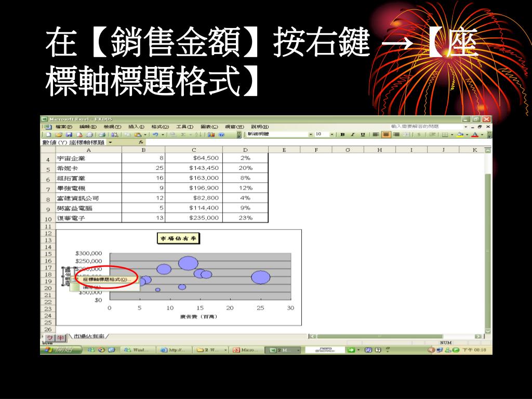This screenshot has height=399, width=532.
Task: Click the 市場佔有率 chart title
Action: [178, 238]
